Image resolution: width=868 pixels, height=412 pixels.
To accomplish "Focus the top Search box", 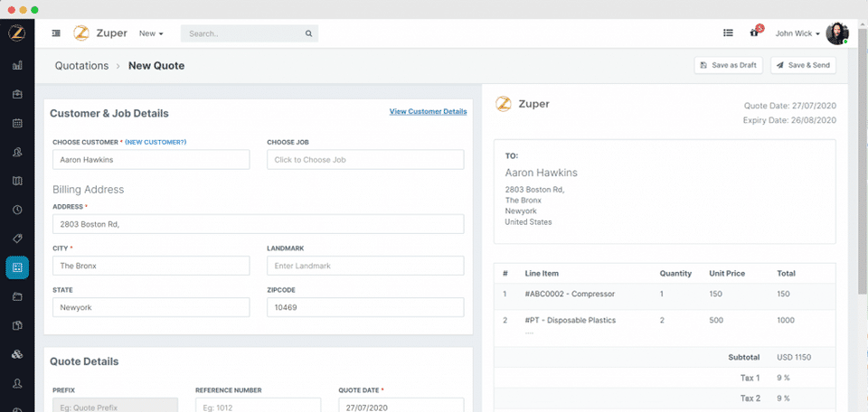I will pyautogui.click(x=250, y=33).
